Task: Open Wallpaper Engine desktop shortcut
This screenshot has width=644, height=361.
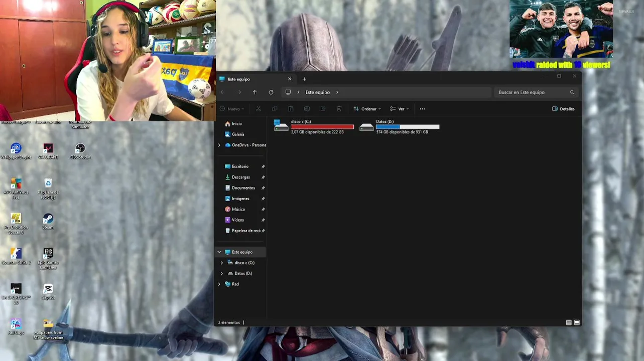Action: 16,151
